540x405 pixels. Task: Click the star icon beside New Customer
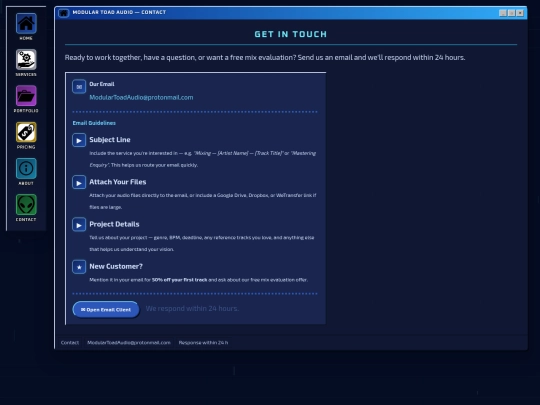coord(79,267)
